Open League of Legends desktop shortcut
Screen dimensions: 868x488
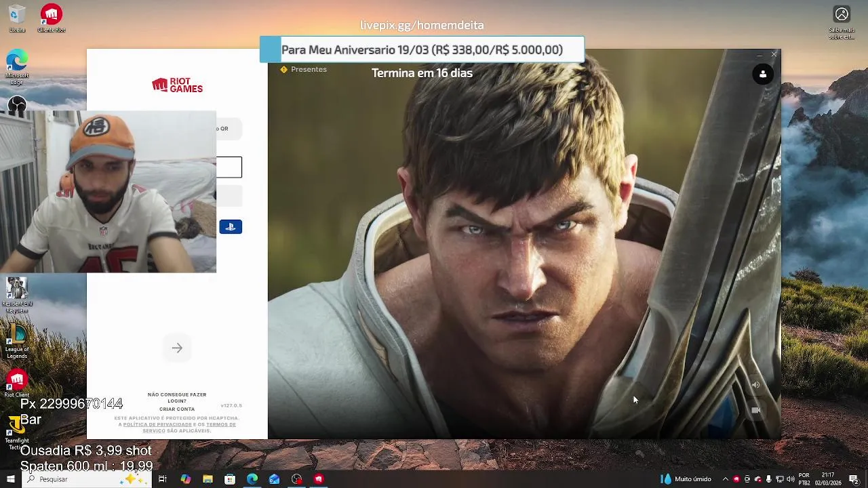pyautogui.click(x=17, y=342)
